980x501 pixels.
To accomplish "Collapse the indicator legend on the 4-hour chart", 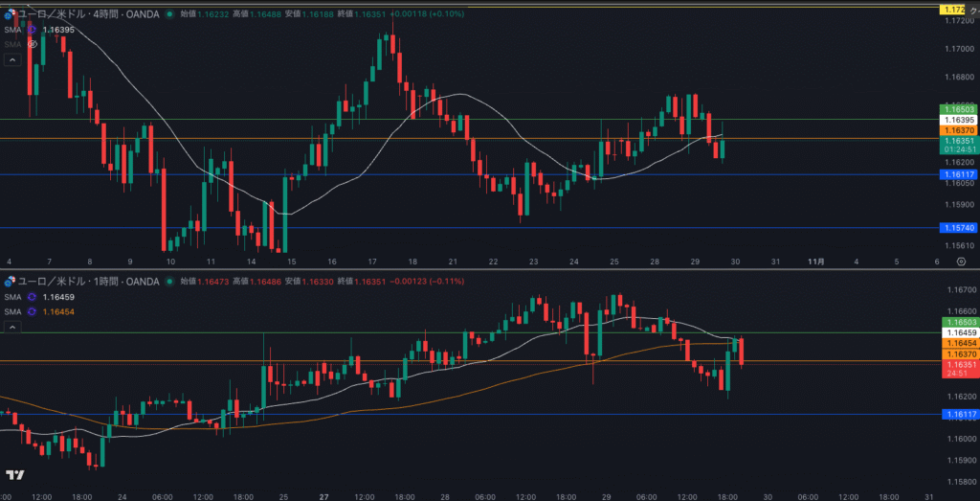I will (x=12, y=59).
